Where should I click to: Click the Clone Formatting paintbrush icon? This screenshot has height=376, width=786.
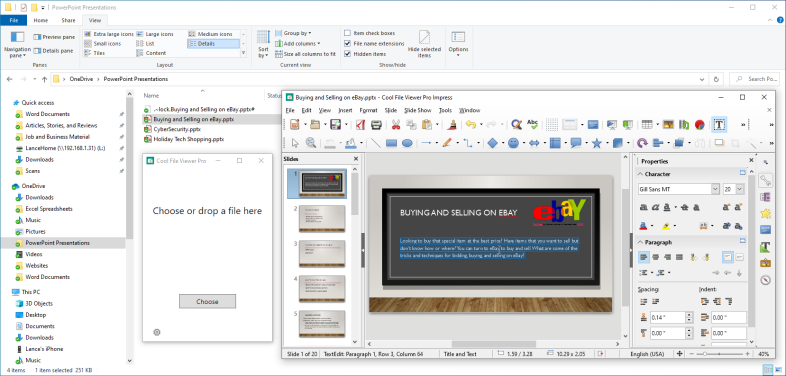click(x=452, y=124)
